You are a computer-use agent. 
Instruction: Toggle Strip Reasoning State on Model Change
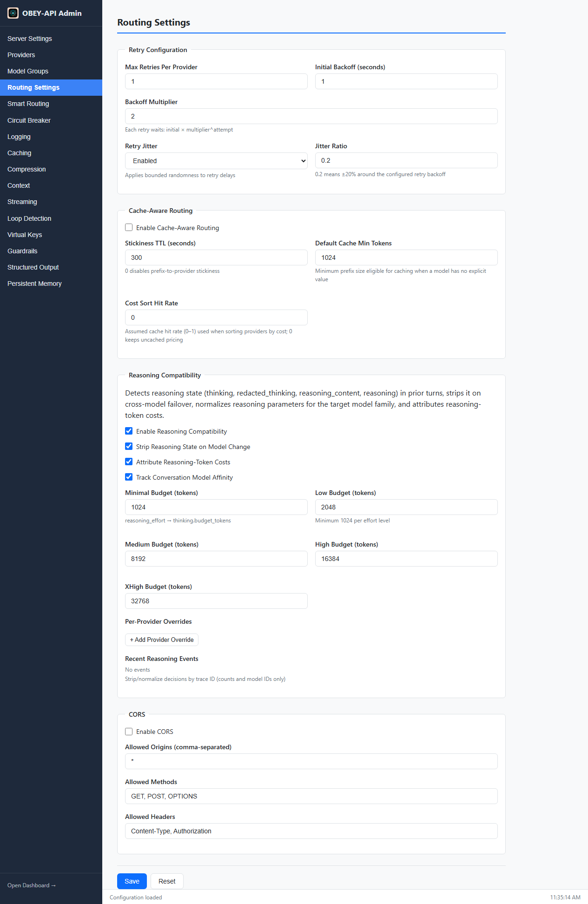coord(129,446)
